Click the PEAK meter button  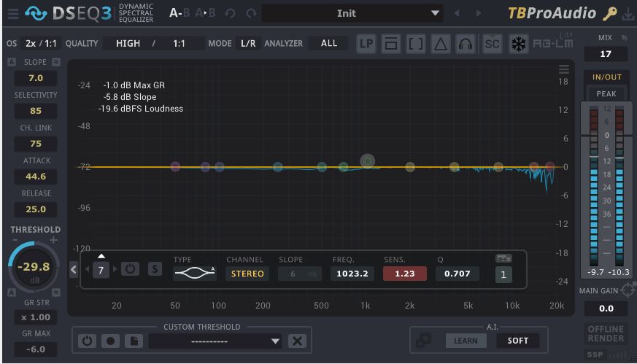606,94
